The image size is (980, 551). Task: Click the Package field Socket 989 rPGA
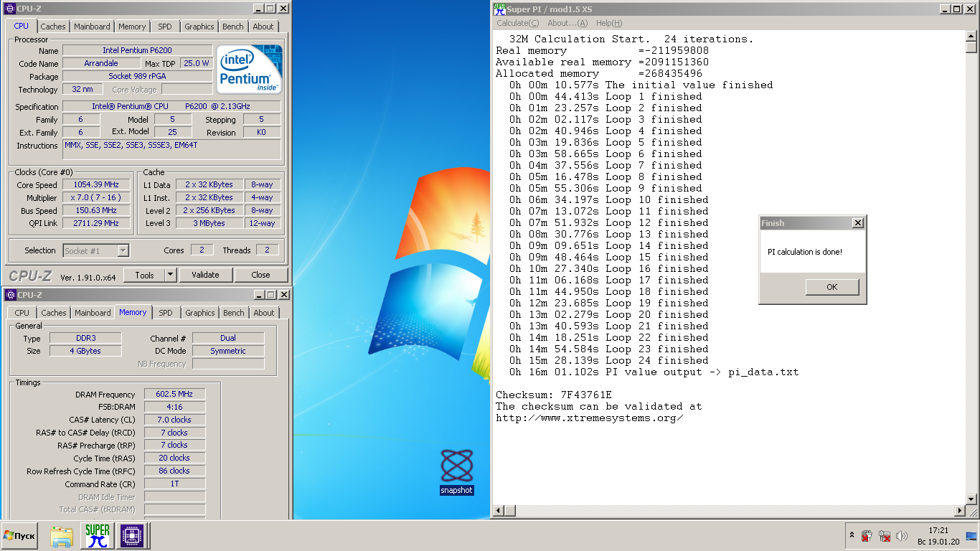pos(138,76)
